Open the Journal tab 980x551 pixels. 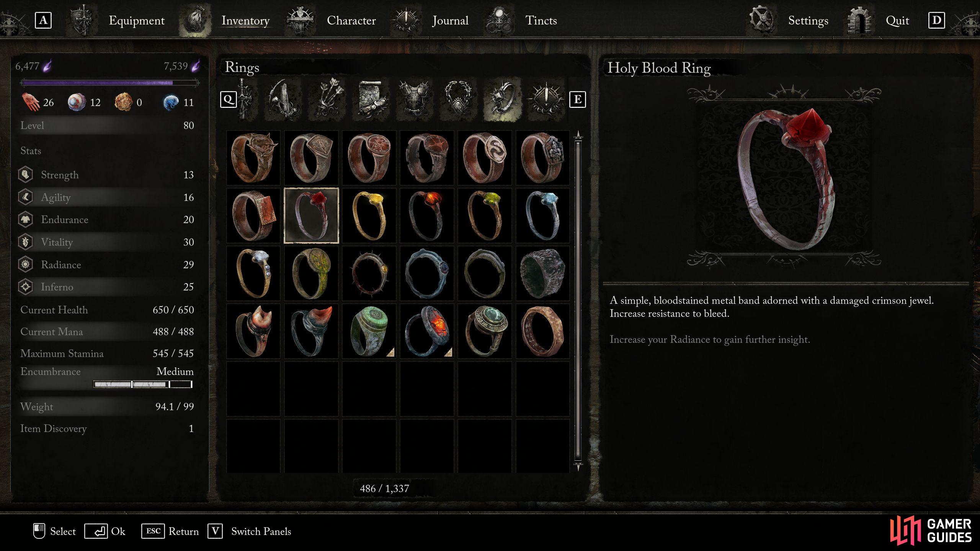(x=450, y=21)
